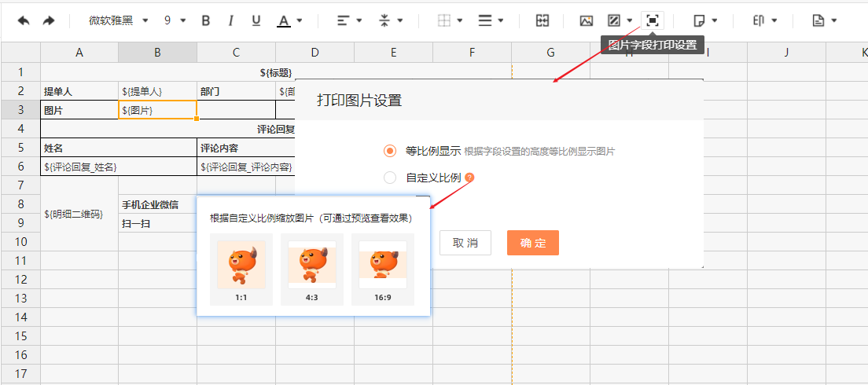Screen dimensions: 868x385
Task: Confirm with the 确定 button
Action: point(532,243)
